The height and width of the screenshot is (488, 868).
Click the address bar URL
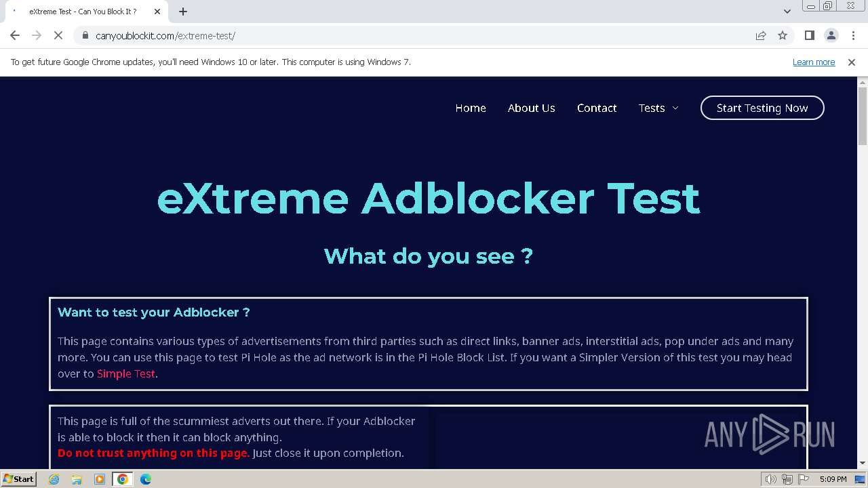pos(165,36)
